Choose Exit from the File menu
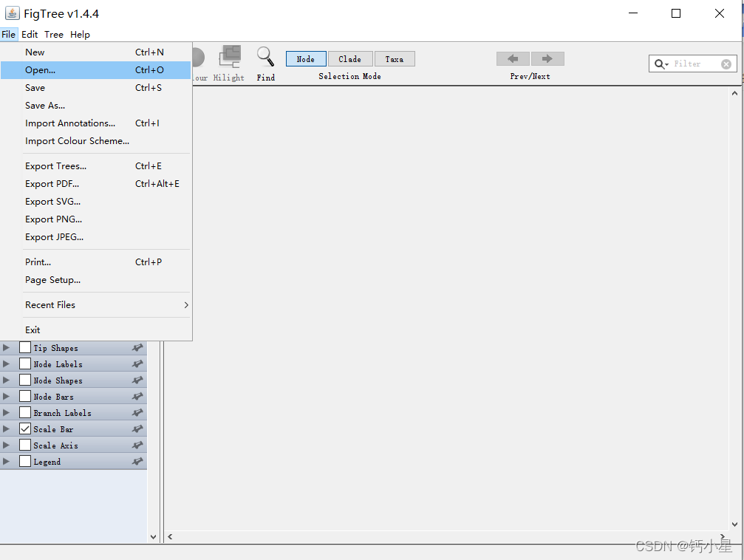This screenshot has width=744, height=560. click(x=96, y=329)
